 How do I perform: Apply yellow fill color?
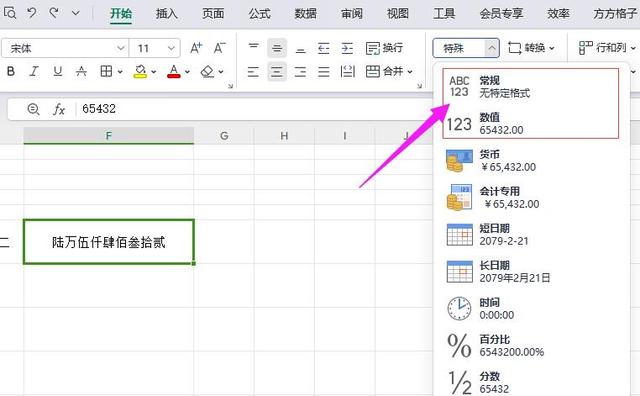tap(140, 72)
